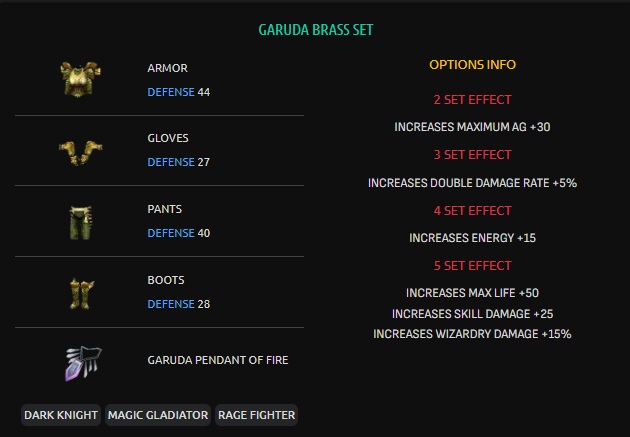Click the Armor item name
Image resolution: width=630 pixels, height=437 pixels.
click(x=167, y=68)
